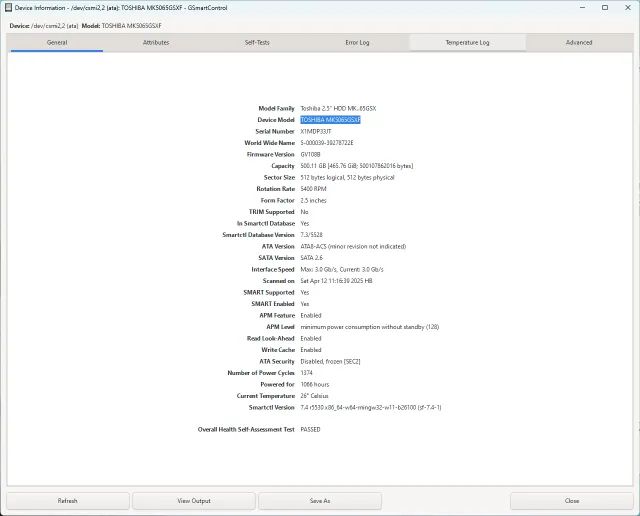Image resolution: width=640 pixels, height=516 pixels.
Task: Click the firmware version GV108B
Action: click(x=310, y=154)
